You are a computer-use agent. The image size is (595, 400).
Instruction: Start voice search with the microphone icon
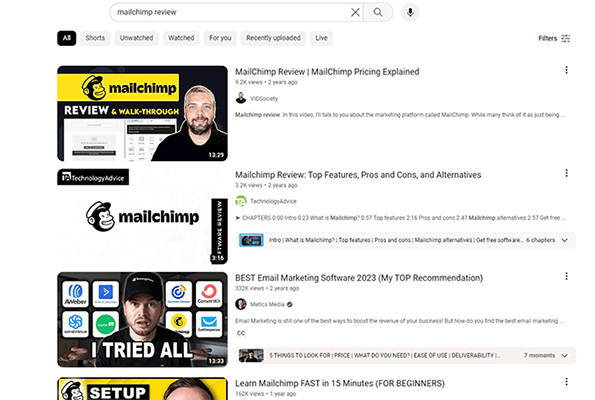coord(410,12)
